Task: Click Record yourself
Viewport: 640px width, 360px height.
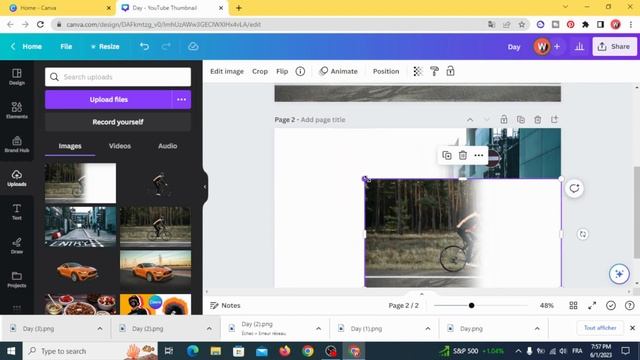Action: coord(118,122)
